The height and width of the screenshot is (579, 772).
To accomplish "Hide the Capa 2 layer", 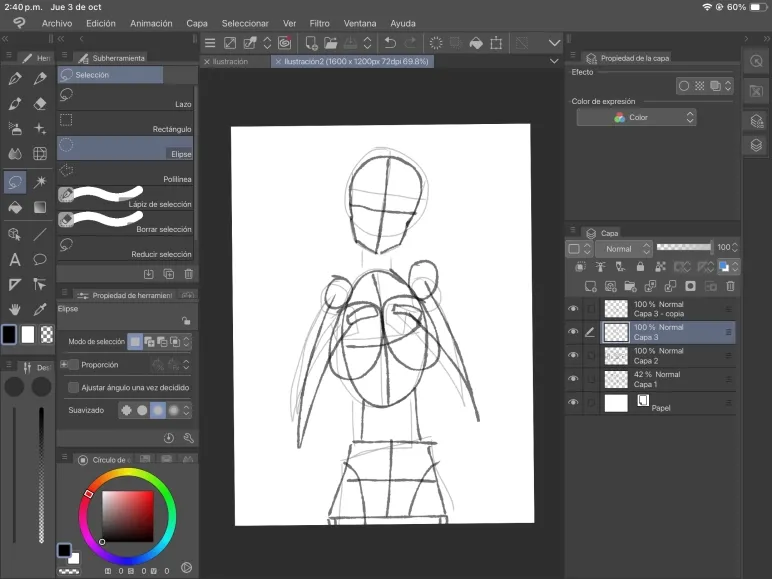I will pos(573,355).
